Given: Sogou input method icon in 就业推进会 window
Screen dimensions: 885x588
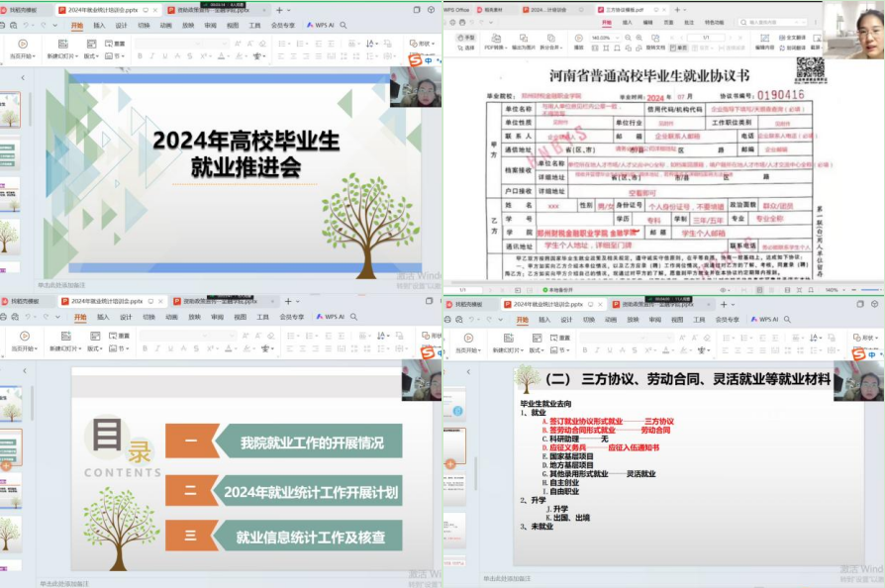Looking at the screenshot, I should tap(416, 60).
